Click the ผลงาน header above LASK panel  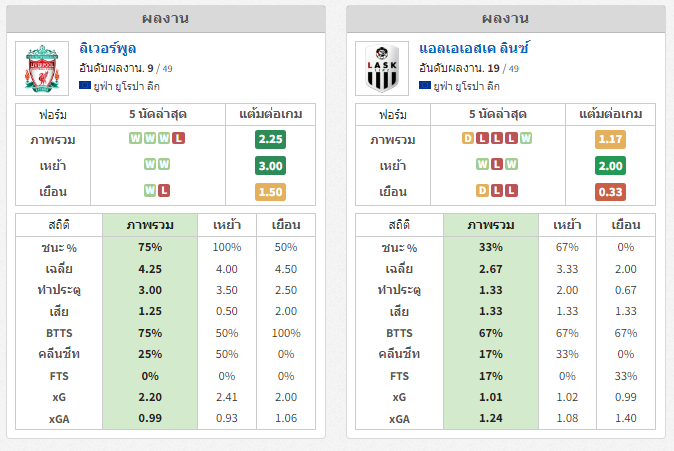coord(506,18)
